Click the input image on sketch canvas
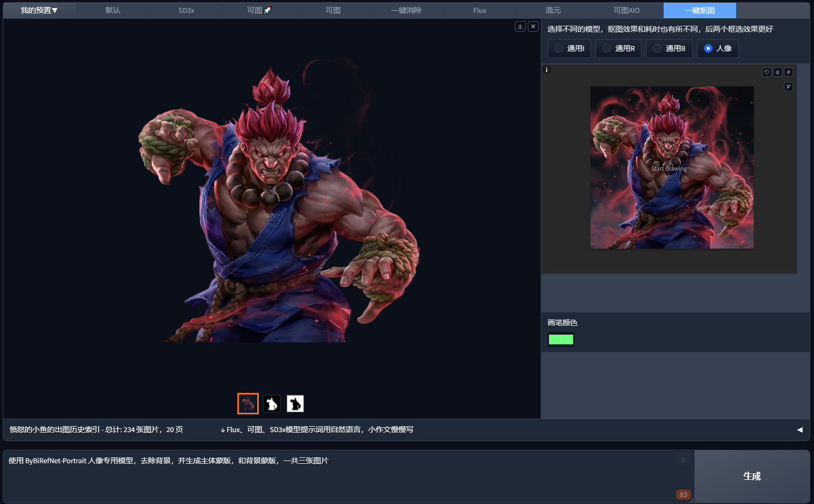 (672, 167)
